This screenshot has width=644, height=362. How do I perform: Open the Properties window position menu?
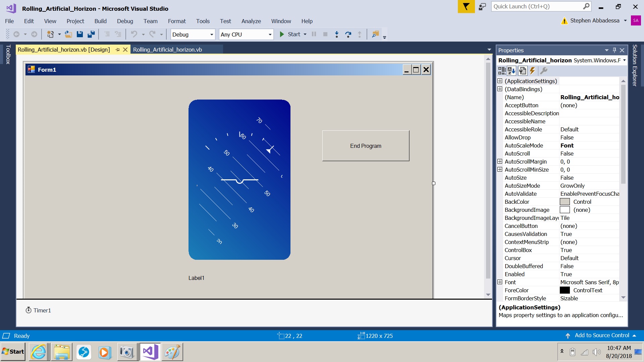coord(606,50)
